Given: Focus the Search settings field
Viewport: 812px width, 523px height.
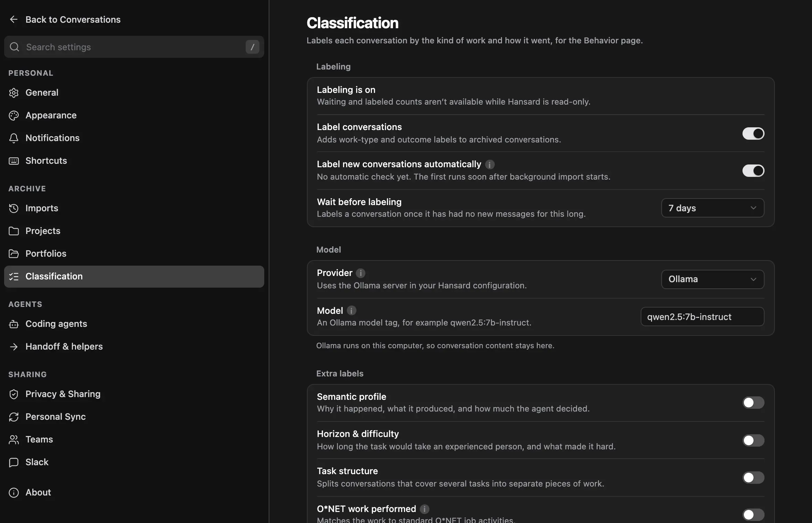Looking at the screenshot, I should pos(134,47).
